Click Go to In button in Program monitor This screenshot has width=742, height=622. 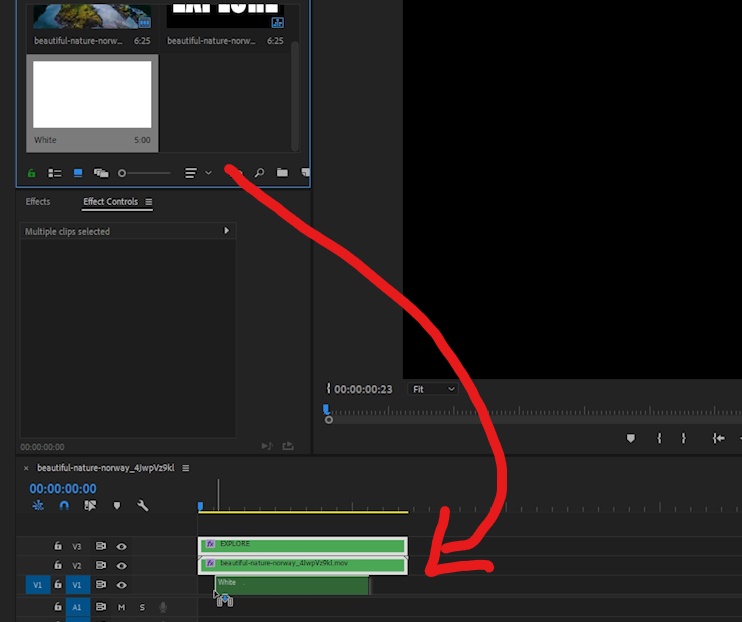pos(718,438)
